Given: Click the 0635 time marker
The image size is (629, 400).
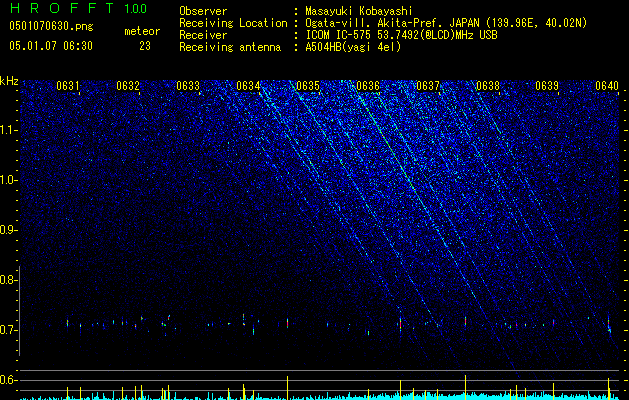Looking at the screenshot, I should 308,86.
